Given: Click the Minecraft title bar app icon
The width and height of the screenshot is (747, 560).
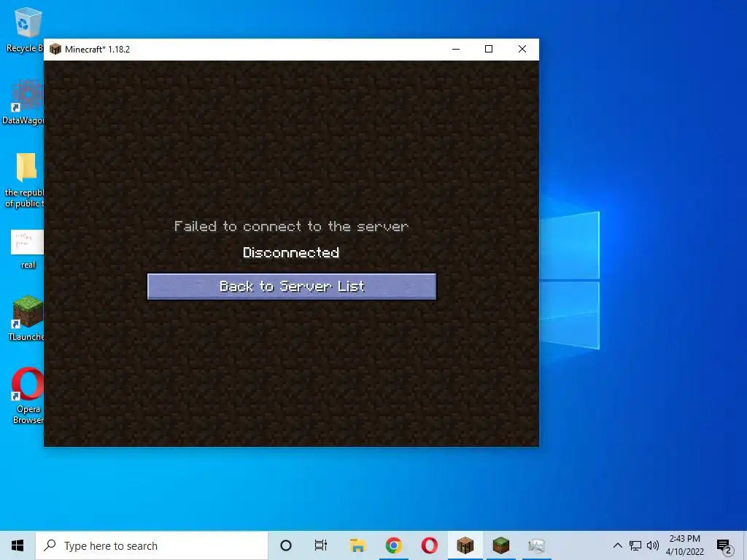Looking at the screenshot, I should click(x=55, y=49).
